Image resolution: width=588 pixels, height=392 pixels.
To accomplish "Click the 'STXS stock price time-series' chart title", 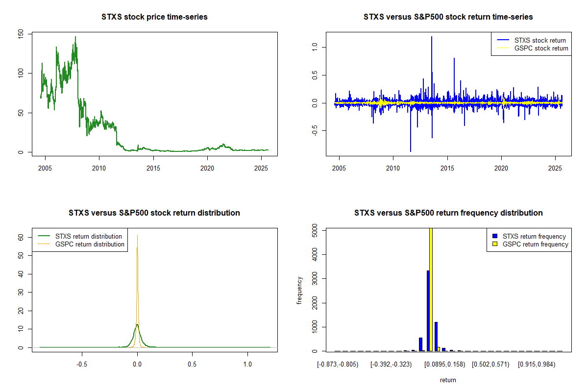I will tap(154, 17).
